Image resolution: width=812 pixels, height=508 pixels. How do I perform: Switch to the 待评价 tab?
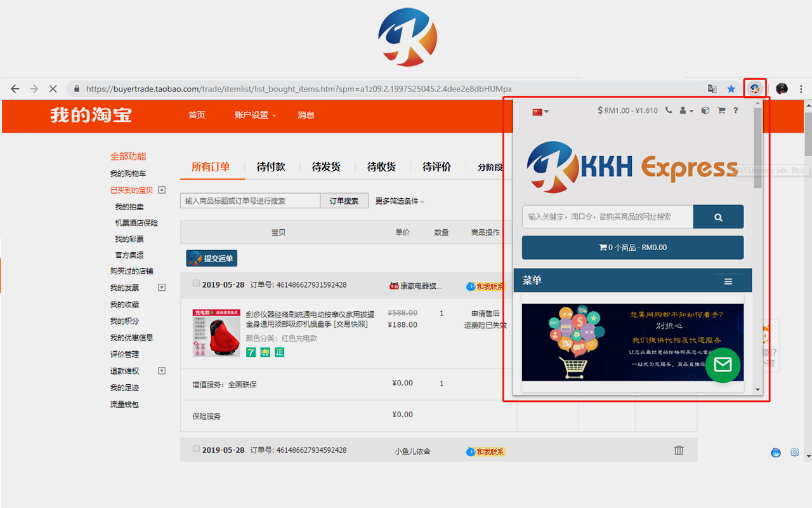point(436,167)
